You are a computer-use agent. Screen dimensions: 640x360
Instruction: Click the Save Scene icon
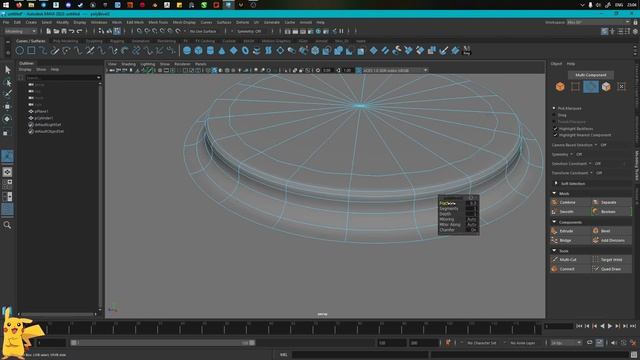64,31
